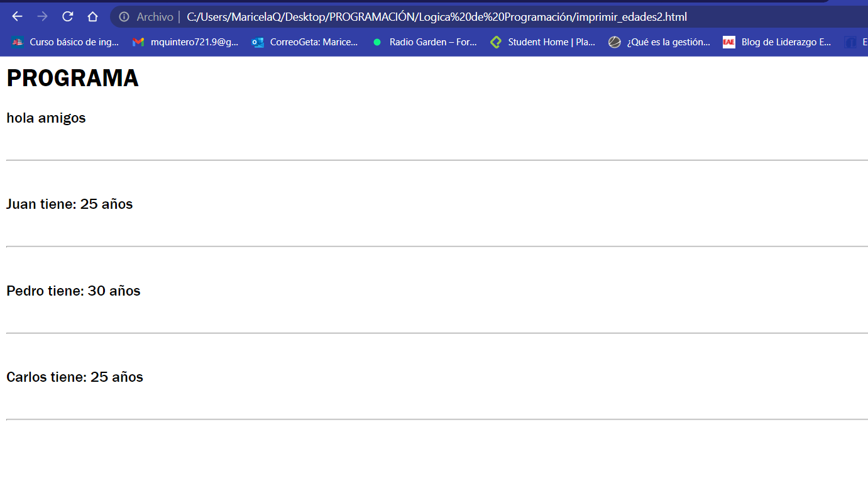Click the 'Archivo' label in the address bar

[x=155, y=17]
